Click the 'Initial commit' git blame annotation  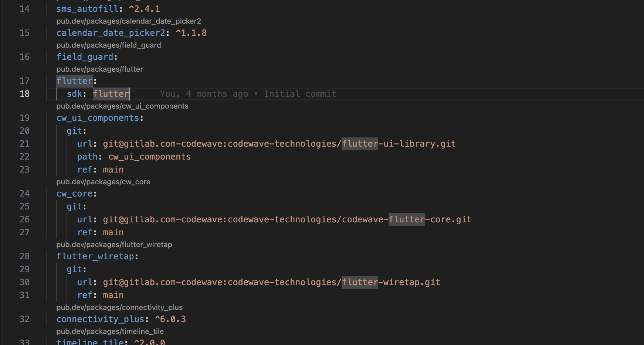[x=299, y=94]
